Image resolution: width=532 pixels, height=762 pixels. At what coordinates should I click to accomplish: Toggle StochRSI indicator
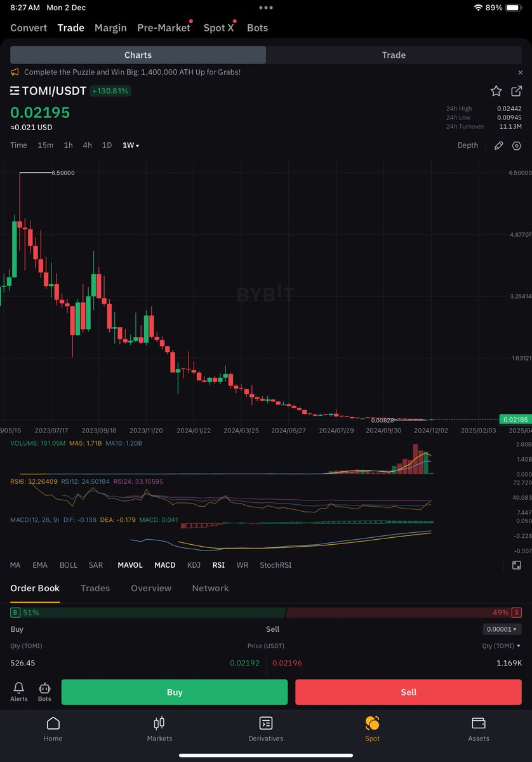click(x=276, y=565)
